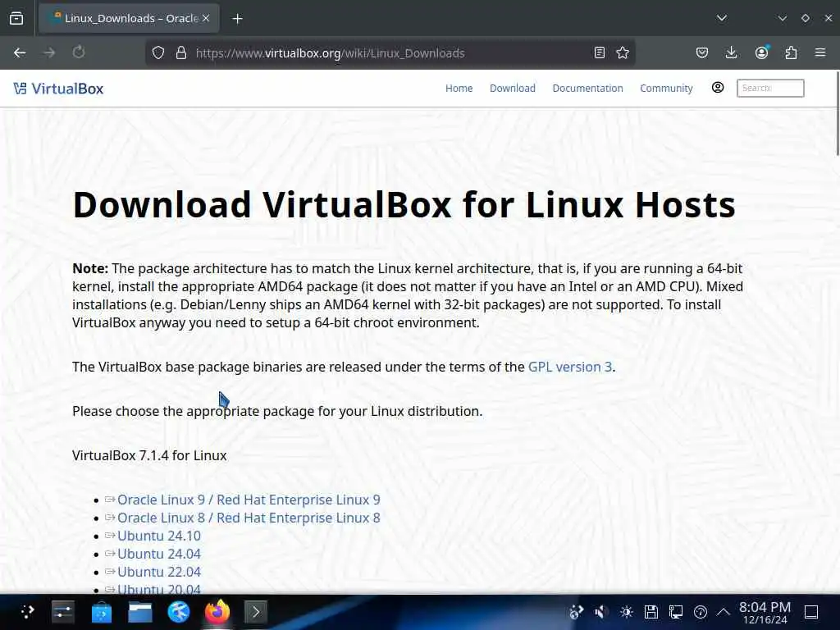Toggle reader view in address bar
The width and height of the screenshot is (840, 630).
pyautogui.click(x=600, y=52)
